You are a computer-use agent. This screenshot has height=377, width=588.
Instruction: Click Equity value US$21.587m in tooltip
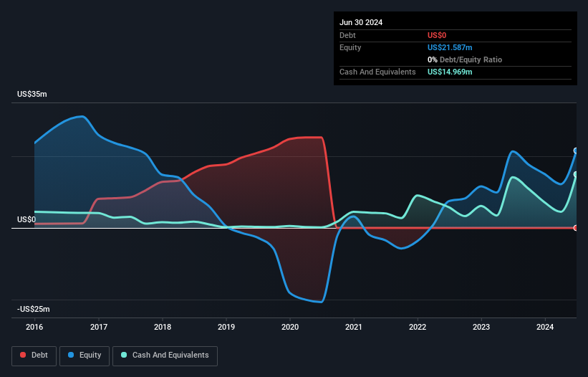click(x=450, y=47)
